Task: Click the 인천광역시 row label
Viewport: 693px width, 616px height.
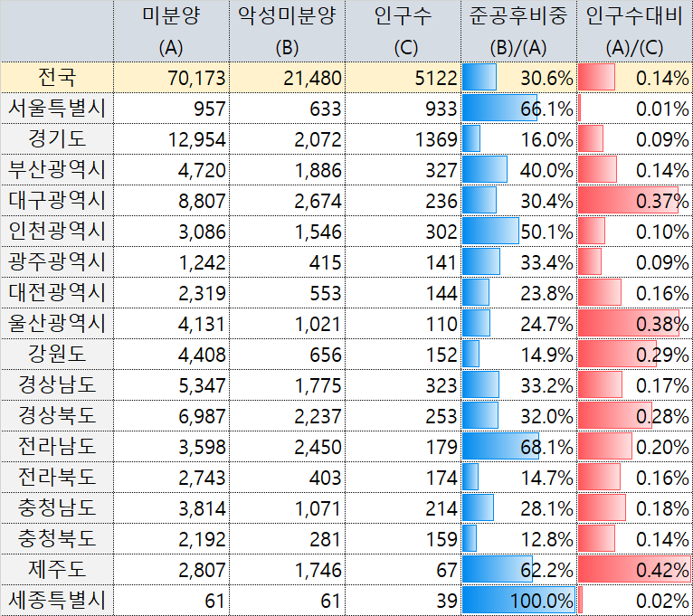Action: pos(57,231)
